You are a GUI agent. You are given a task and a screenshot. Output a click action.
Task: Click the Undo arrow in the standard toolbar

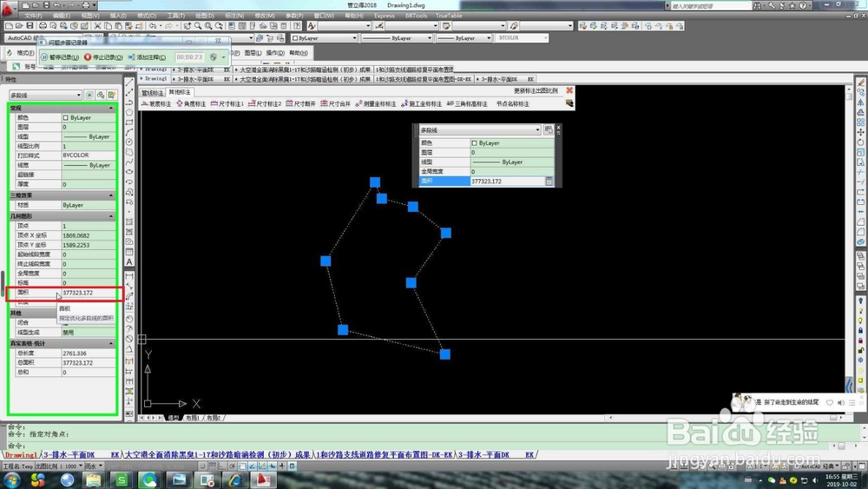[154, 25]
